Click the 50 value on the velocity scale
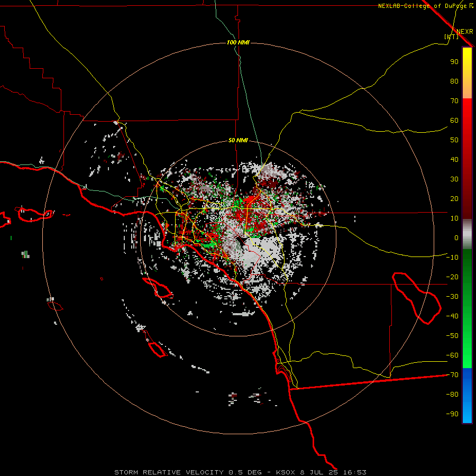 pos(454,140)
